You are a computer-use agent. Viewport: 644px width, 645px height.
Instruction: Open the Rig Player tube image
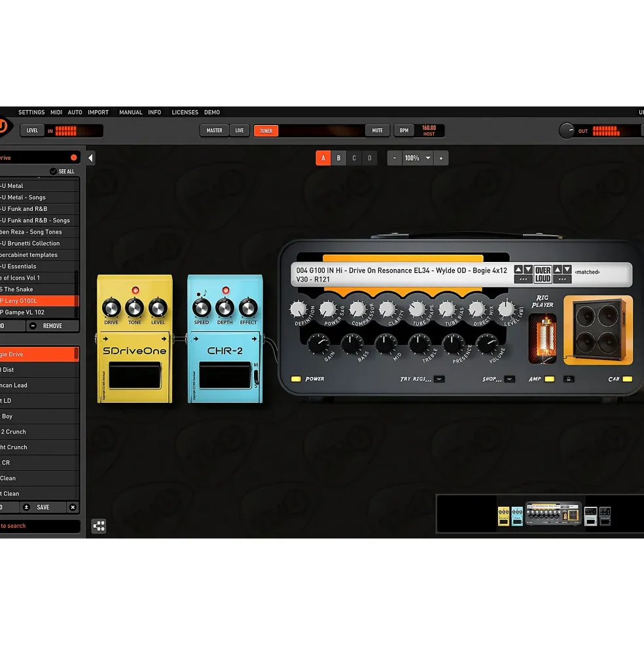[x=543, y=339]
